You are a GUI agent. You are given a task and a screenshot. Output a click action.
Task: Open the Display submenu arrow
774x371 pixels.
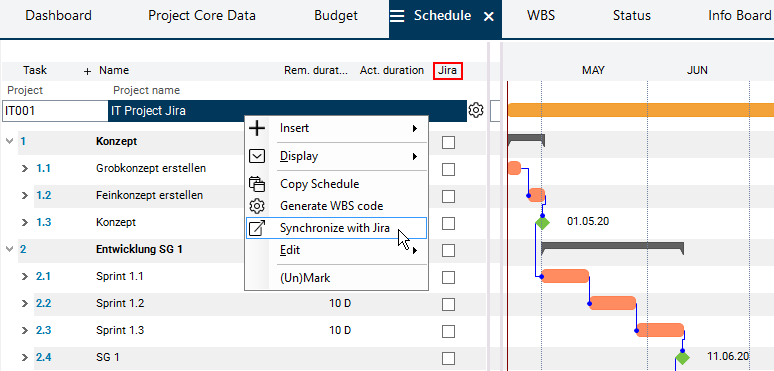point(415,156)
